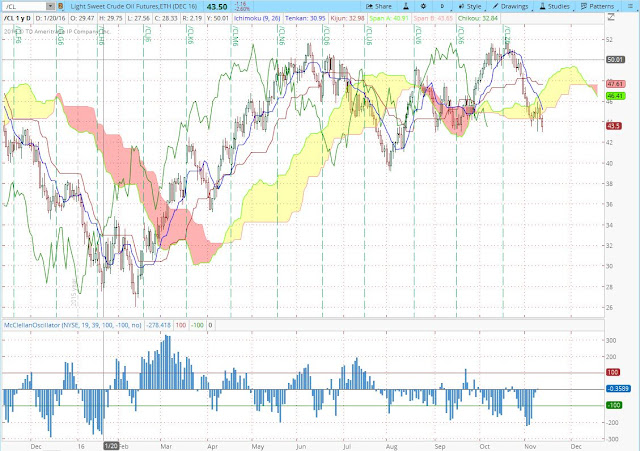Click the green -100 level bubble on axis
Screen dimensions: 640x451
click(x=614, y=405)
